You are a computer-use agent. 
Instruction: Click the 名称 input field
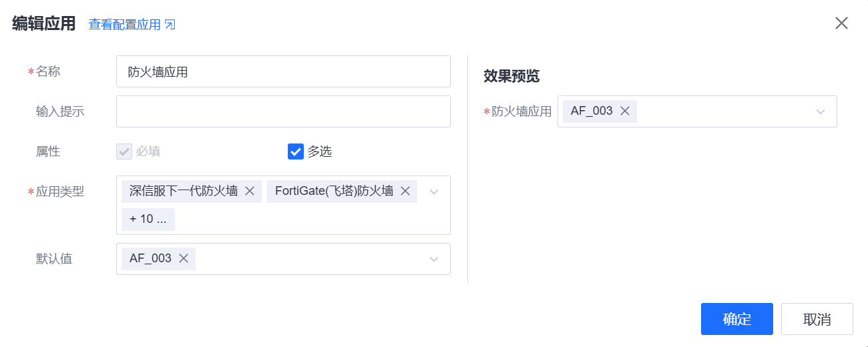(283, 71)
